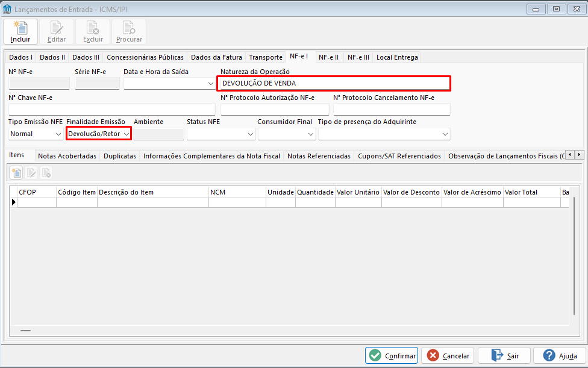The image size is (588, 368).
Task: Open Notas Referenciadas sub-tab
Action: (319, 156)
